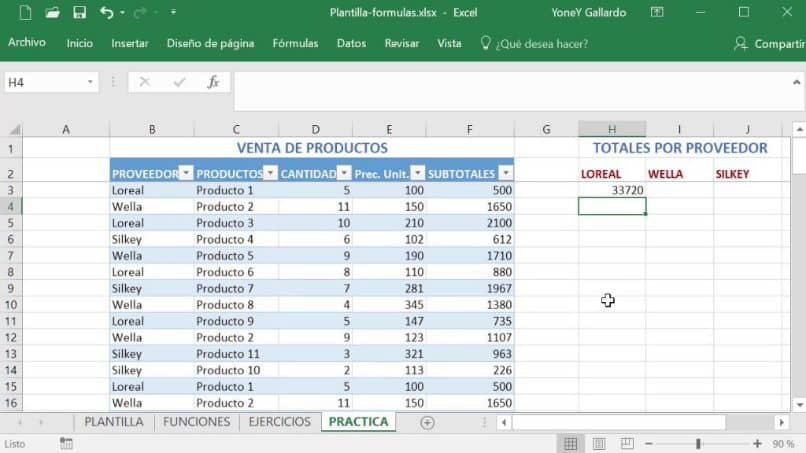Click the SILKEY heading cell
Screen dimensions: 806x453
[747, 174]
